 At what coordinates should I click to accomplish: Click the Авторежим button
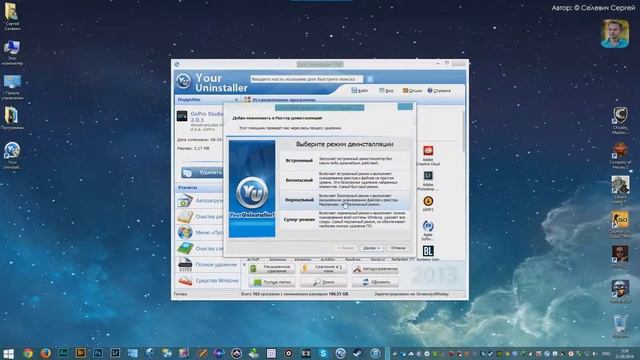[375, 269]
